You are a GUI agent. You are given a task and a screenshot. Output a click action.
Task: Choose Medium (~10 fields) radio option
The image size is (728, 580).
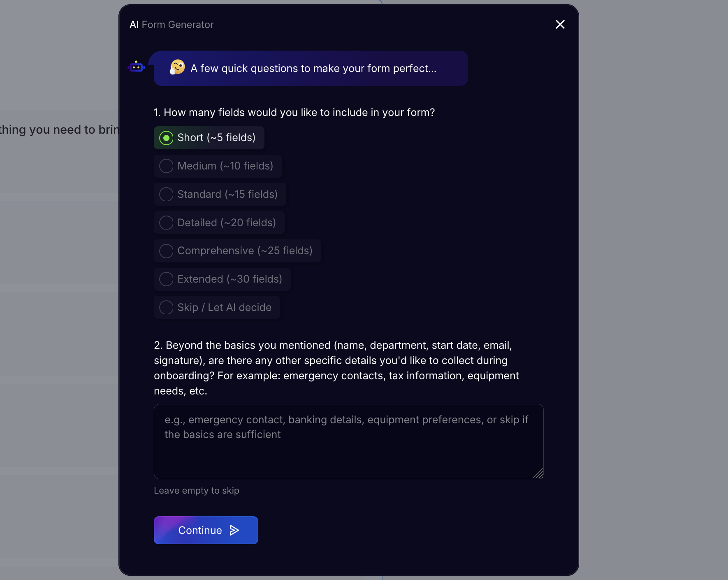(x=167, y=166)
